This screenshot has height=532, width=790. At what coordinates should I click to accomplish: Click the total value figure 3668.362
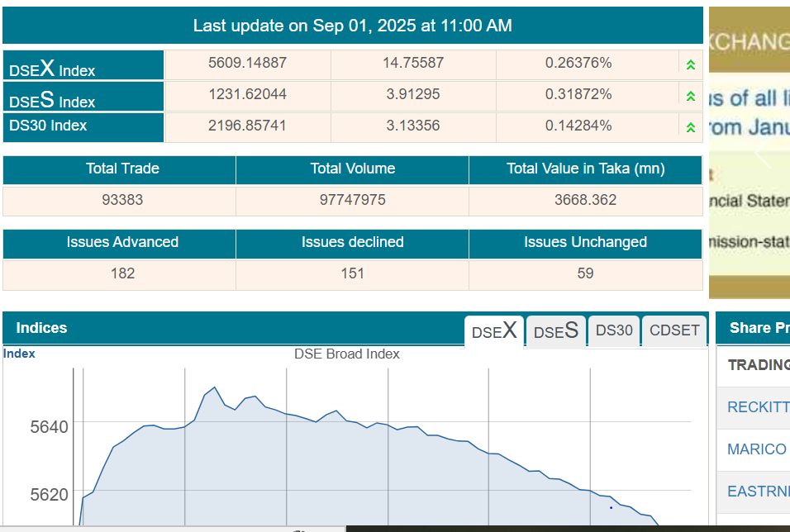tap(585, 200)
